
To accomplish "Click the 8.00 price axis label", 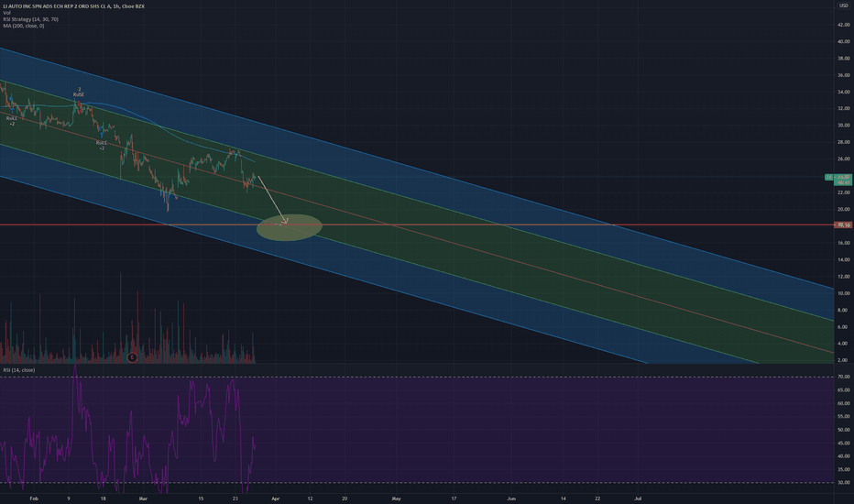I will [844, 310].
